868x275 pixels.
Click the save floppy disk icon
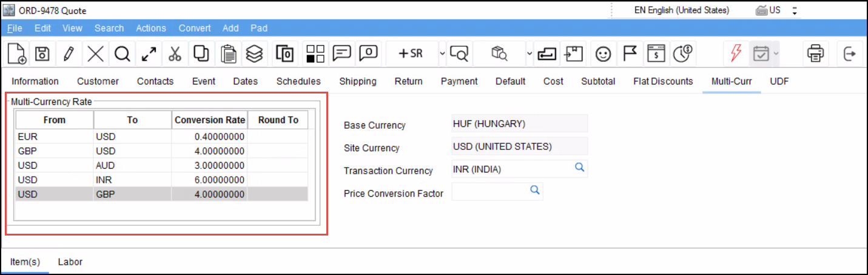pyautogui.click(x=42, y=54)
